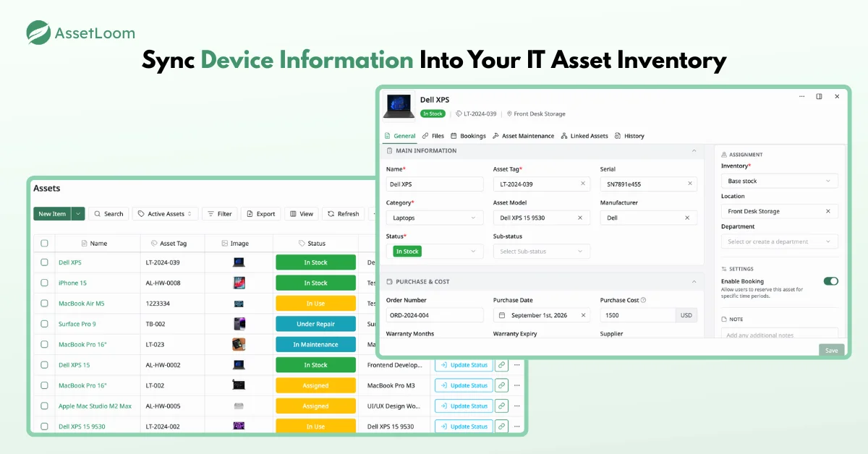This screenshot has height=454, width=868.
Task: Click the Surface Pro 9 image thumbnail
Action: [x=239, y=324]
